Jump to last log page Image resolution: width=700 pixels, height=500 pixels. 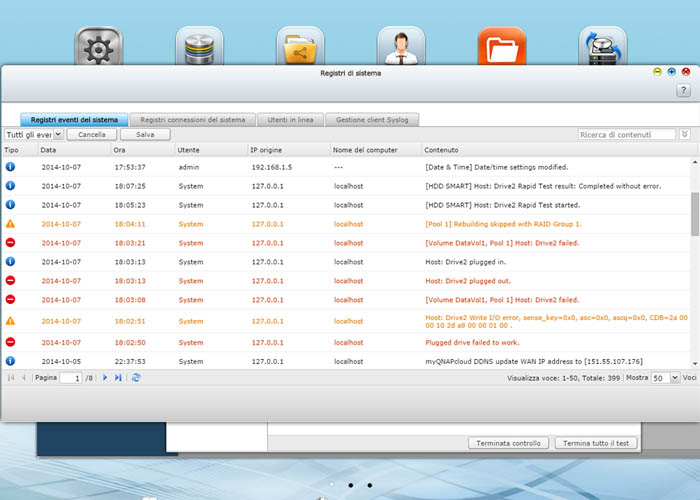pos(118,378)
